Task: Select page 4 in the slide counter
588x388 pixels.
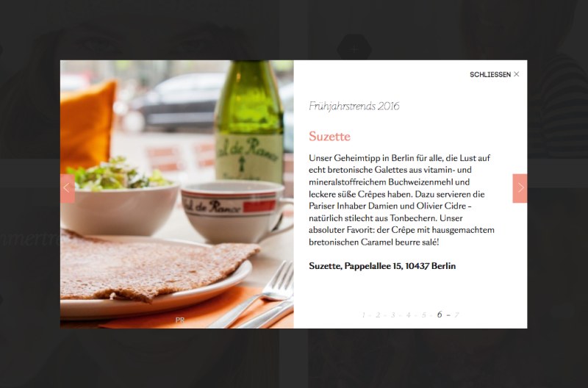Action: (409, 315)
